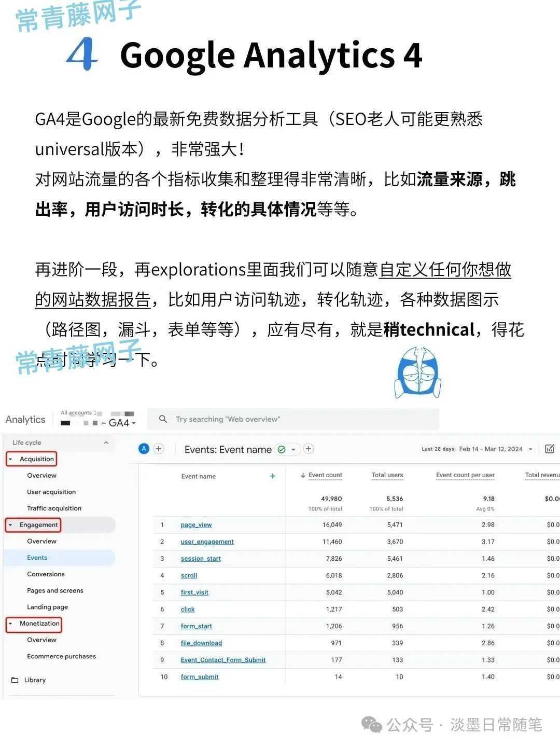Open the session_start event link
This screenshot has height=747, width=560.
201,559
